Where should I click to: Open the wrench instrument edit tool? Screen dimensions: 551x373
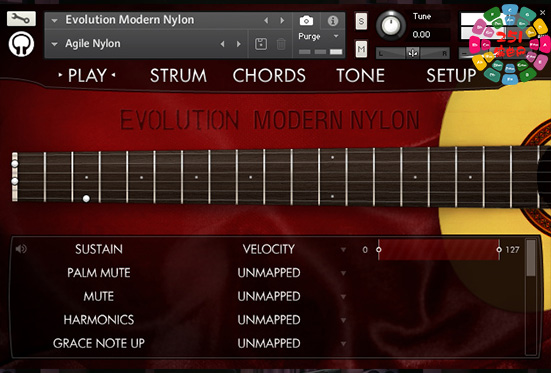coord(21,18)
